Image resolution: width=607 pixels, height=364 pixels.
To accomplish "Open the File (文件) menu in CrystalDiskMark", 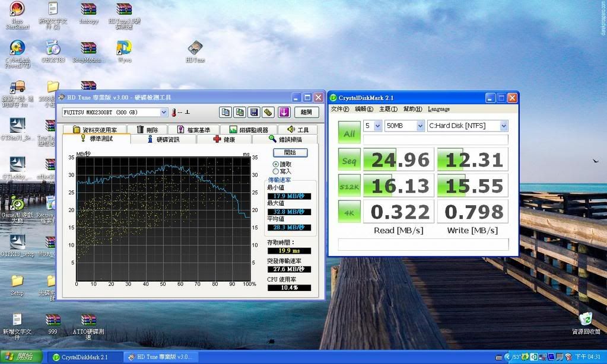I will (x=340, y=109).
